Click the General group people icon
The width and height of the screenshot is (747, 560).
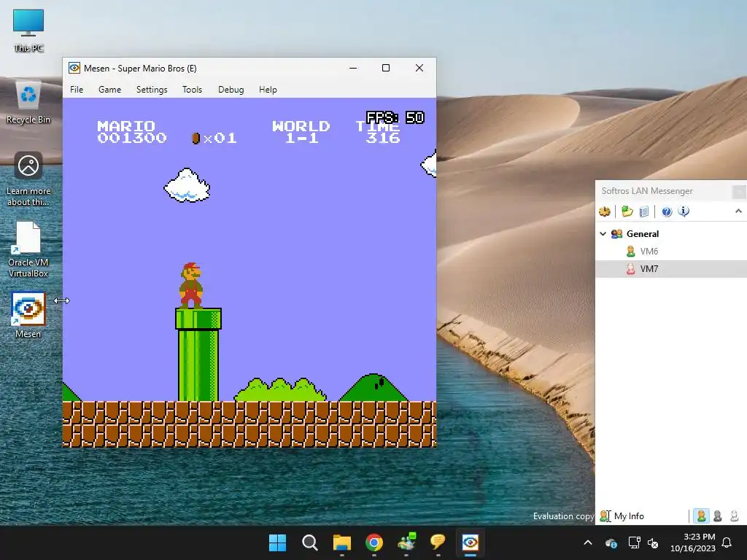point(617,234)
